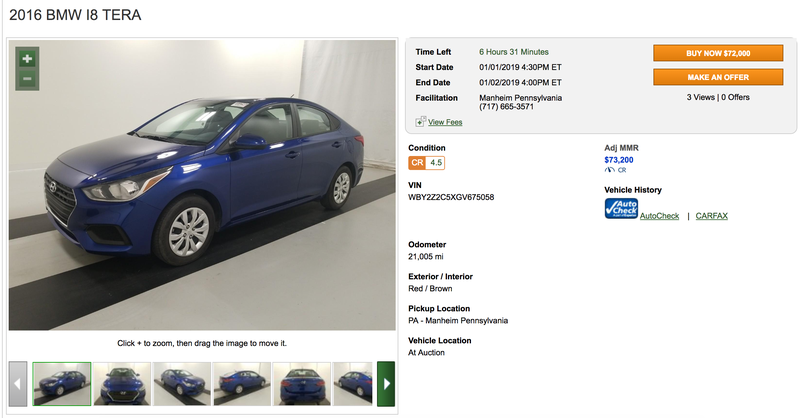The width and height of the screenshot is (800, 418).
Task: Zoom out with the green minus icon
Action: pos(27,79)
